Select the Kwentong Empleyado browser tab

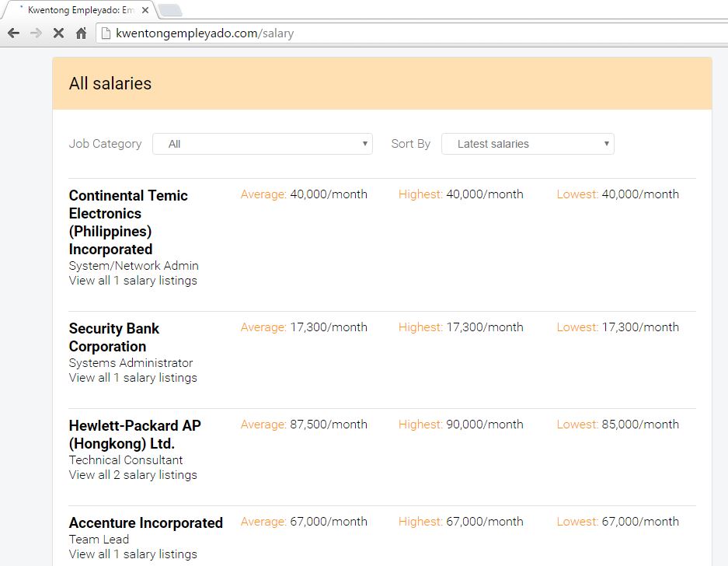79,10
